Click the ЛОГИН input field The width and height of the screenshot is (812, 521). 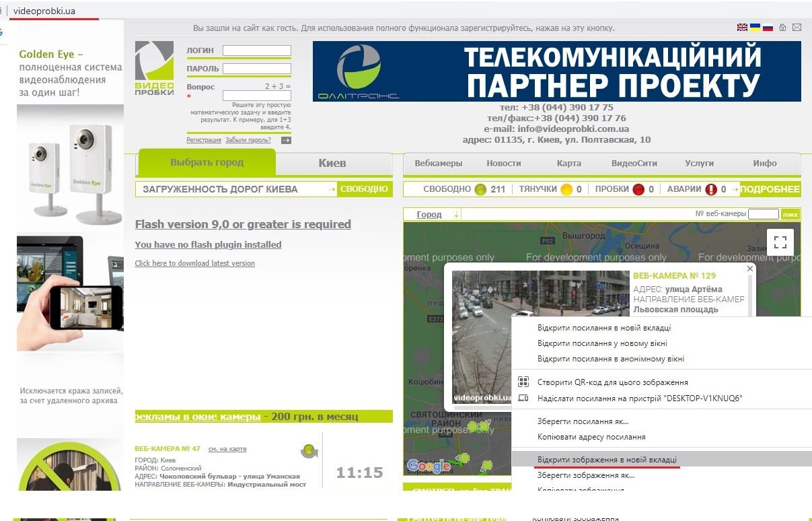tap(257, 50)
